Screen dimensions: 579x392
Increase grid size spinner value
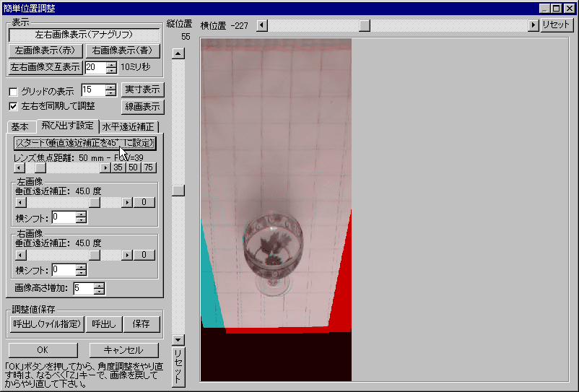pos(110,87)
